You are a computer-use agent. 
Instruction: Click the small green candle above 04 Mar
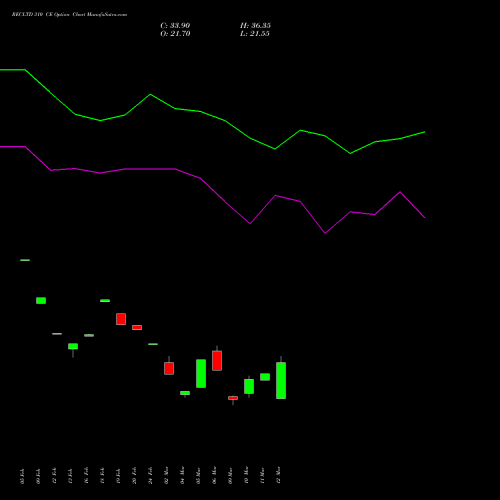click(185, 393)
